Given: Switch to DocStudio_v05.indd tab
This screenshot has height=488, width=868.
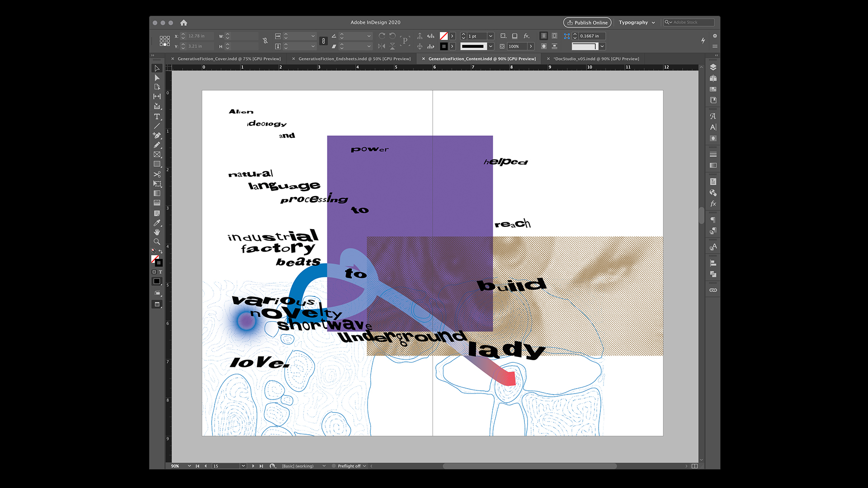Looking at the screenshot, I should [x=597, y=59].
